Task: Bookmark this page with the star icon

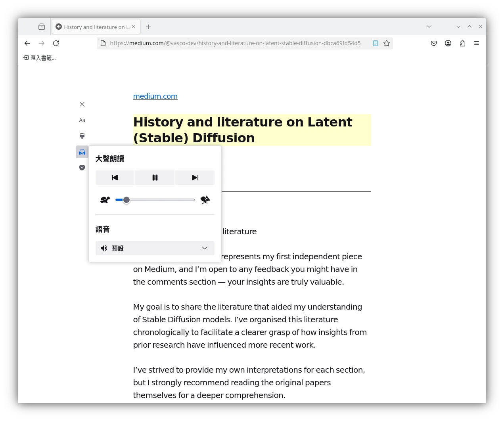Action: (x=387, y=43)
